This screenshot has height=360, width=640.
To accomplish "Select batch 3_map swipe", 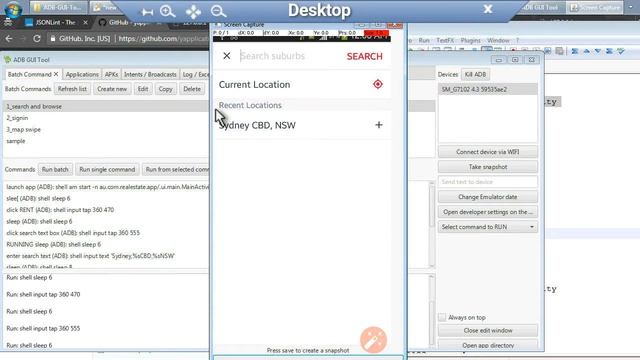I will point(106,129).
